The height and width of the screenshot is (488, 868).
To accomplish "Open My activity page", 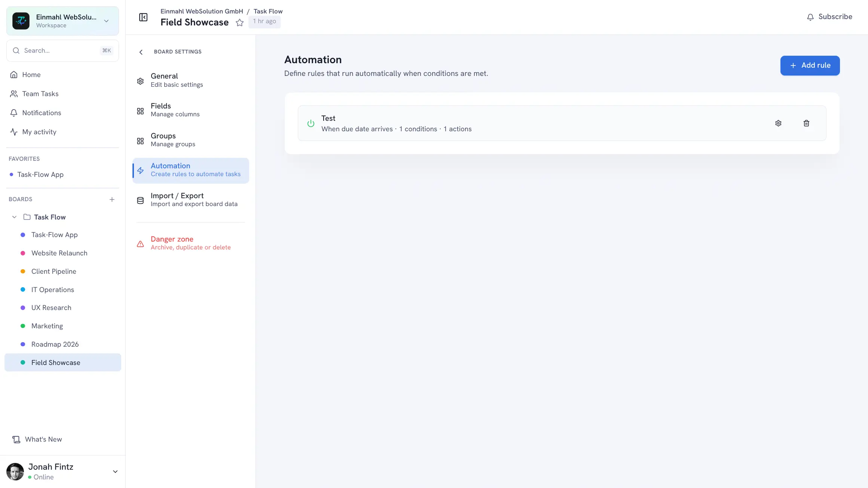I will (63, 132).
